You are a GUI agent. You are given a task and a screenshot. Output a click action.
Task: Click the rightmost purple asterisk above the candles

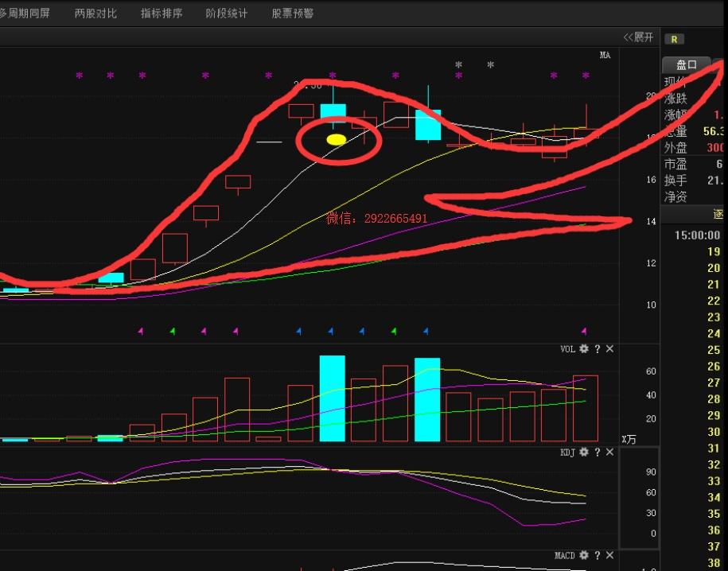[x=586, y=76]
